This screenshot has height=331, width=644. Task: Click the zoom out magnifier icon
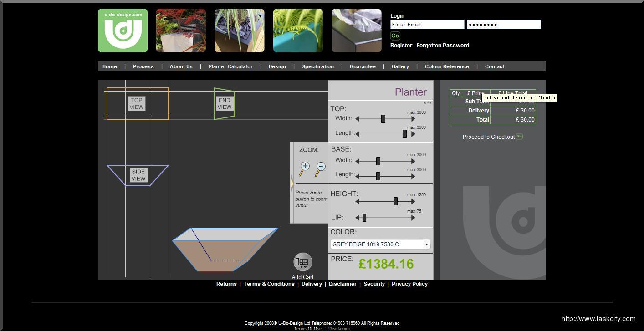pyautogui.click(x=321, y=167)
